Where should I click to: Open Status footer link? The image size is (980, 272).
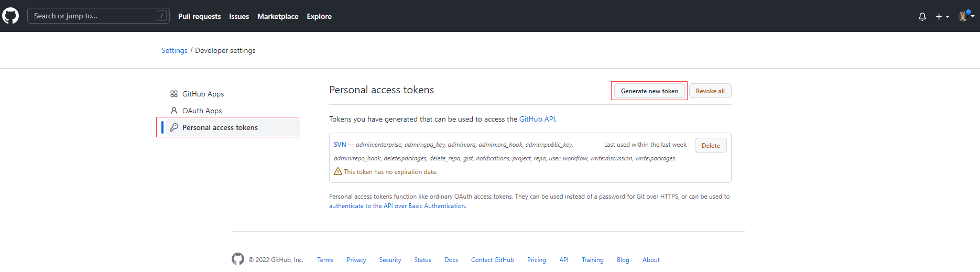[x=422, y=260]
